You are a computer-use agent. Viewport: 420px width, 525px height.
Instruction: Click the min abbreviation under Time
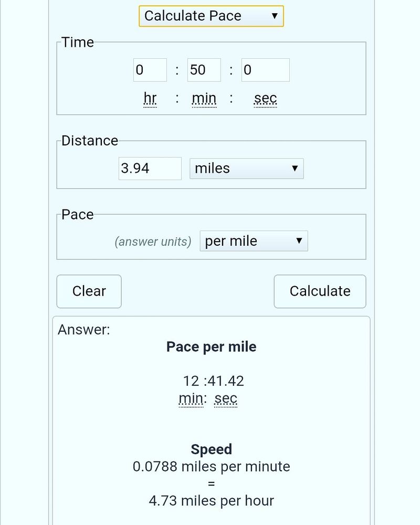click(x=204, y=99)
